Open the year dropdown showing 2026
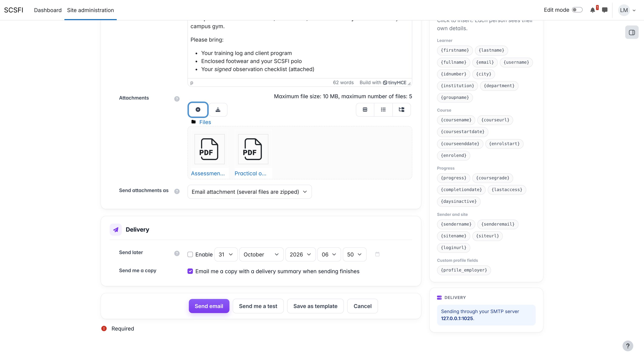 [x=301, y=254]
